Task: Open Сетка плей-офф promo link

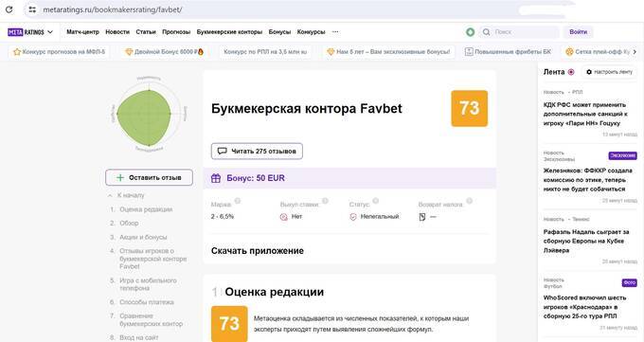Action: (x=598, y=52)
